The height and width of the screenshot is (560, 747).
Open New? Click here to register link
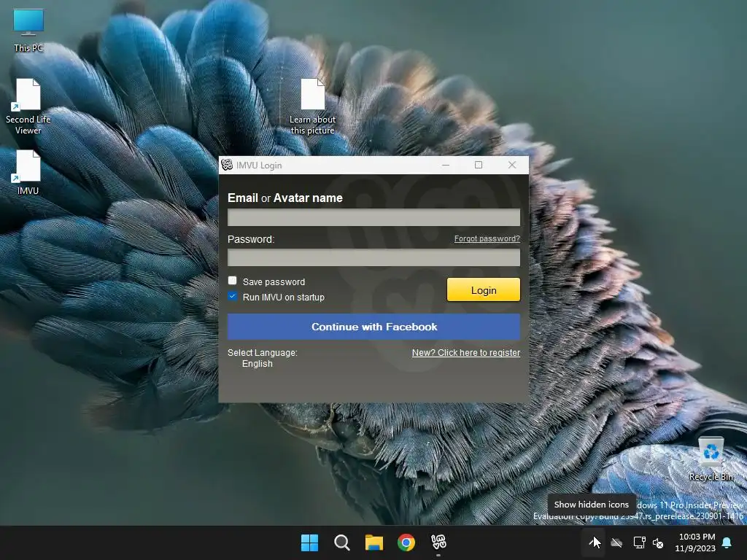(466, 353)
